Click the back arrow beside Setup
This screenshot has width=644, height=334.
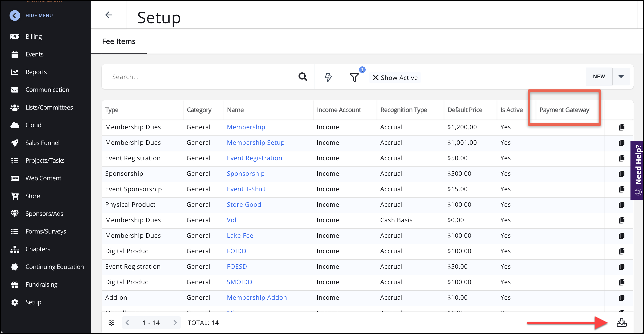pos(109,15)
